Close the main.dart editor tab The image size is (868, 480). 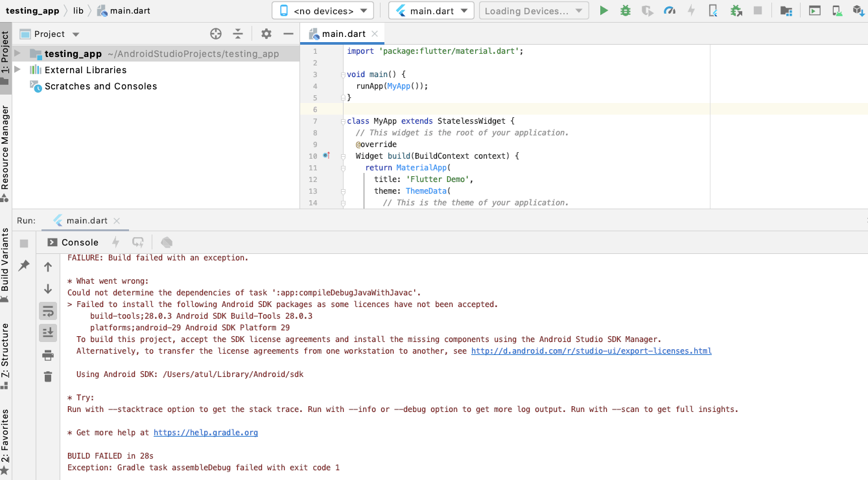[x=375, y=34]
